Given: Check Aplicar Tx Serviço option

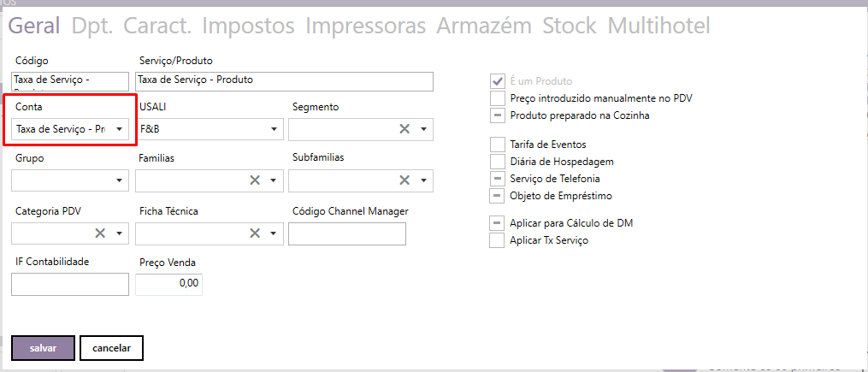Looking at the screenshot, I should 498,240.
